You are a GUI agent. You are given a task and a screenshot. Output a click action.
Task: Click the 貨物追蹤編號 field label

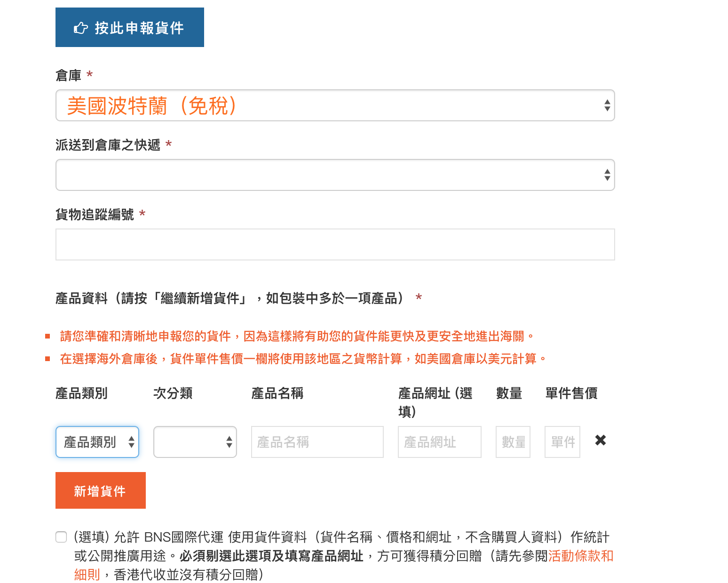pos(95,214)
